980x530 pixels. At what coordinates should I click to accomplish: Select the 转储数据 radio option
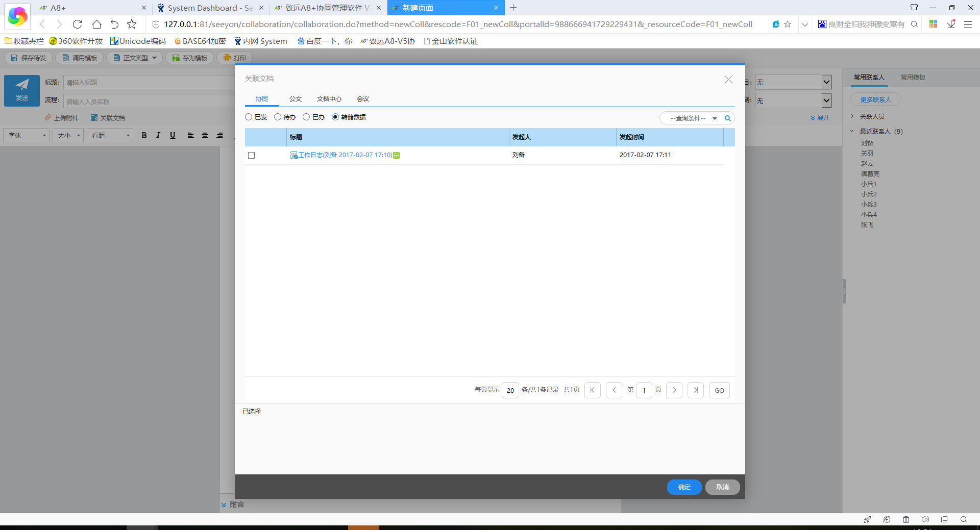pyautogui.click(x=335, y=117)
